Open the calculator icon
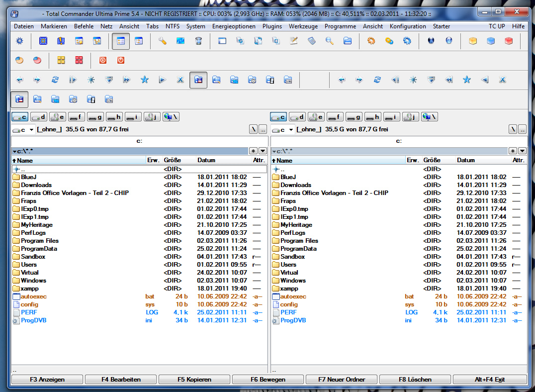Screen dimensions: 535x392 pos(312,41)
